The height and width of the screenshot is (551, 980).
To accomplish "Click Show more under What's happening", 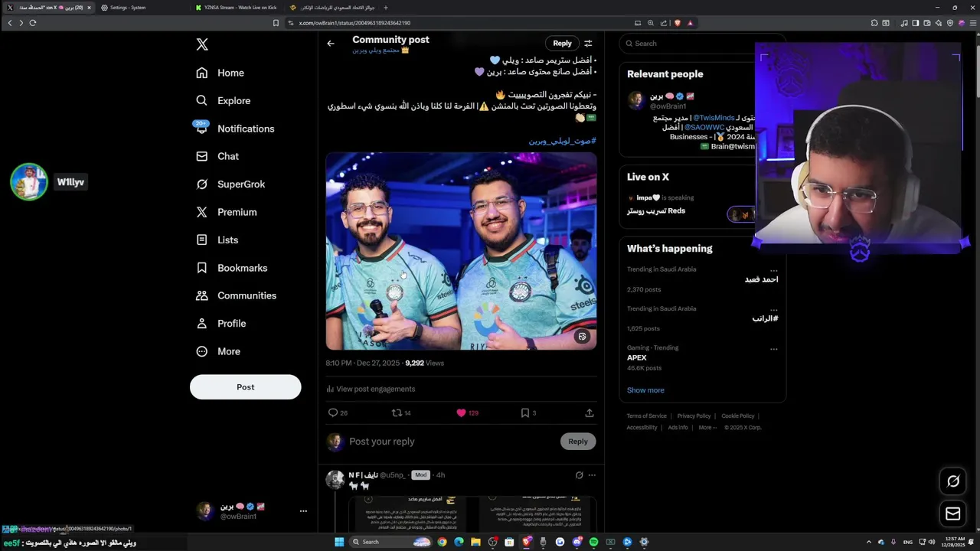I will click(645, 390).
